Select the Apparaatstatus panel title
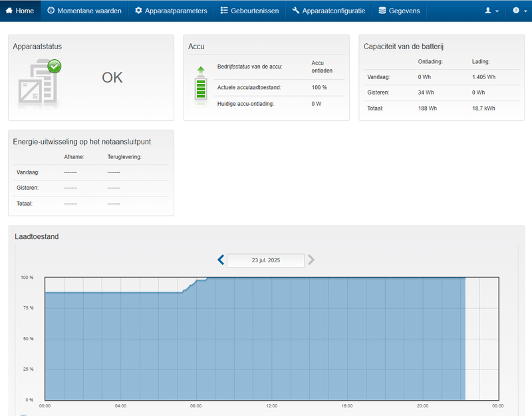 pyautogui.click(x=37, y=47)
